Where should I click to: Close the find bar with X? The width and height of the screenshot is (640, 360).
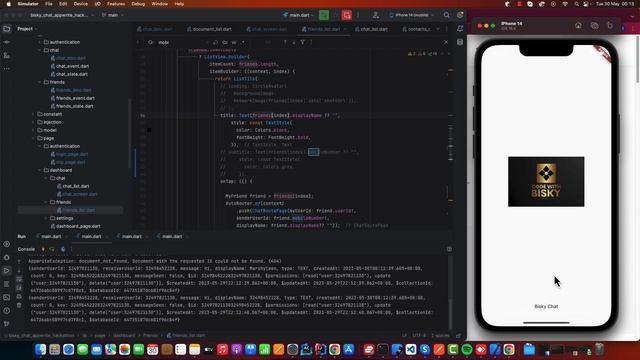click(446, 42)
